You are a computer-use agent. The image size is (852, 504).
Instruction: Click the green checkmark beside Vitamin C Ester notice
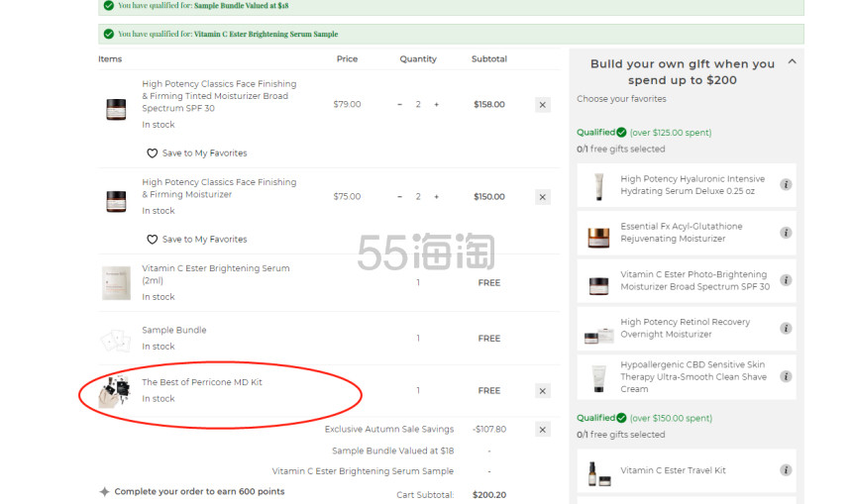point(109,34)
